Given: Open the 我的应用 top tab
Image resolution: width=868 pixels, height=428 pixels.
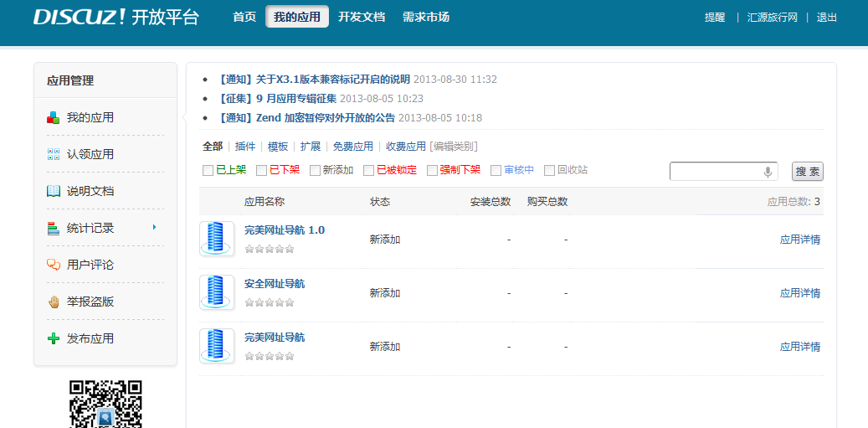Looking at the screenshot, I should (x=297, y=17).
